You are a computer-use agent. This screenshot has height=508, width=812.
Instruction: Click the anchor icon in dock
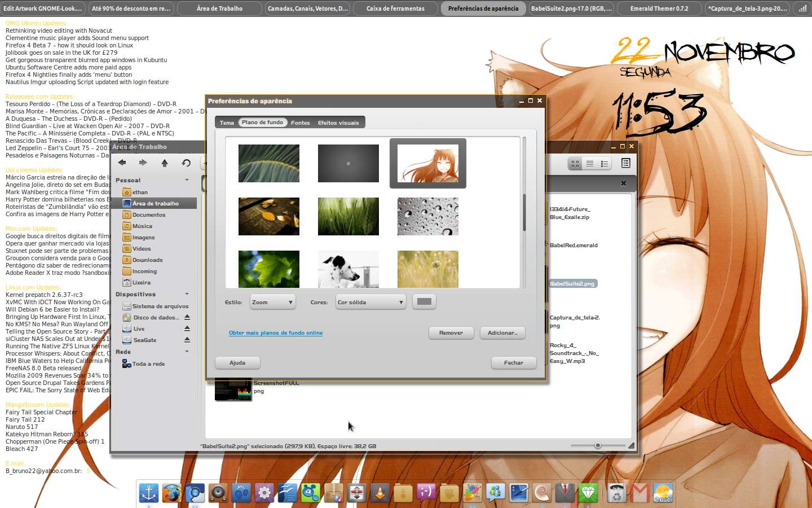pyautogui.click(x=149, y=493)
